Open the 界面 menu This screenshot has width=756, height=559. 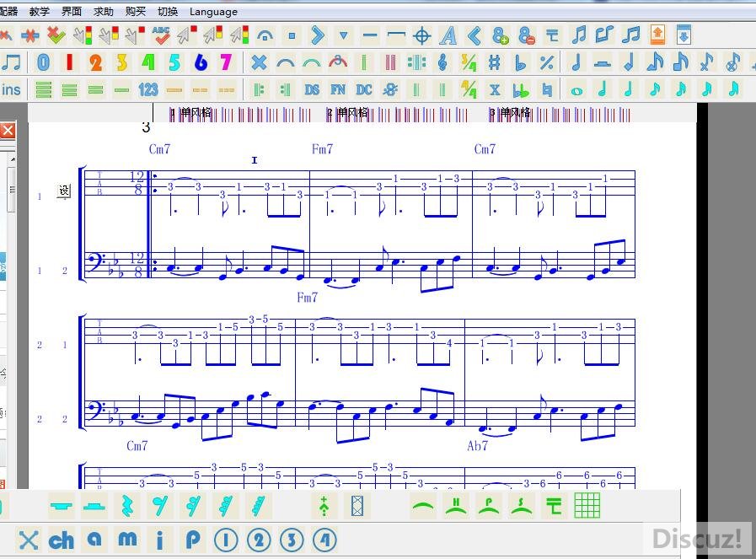click(x=72, y=11)
